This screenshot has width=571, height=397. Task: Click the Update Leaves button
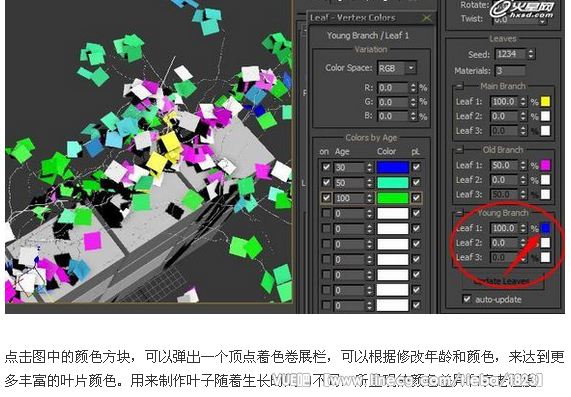[x=503, y=281]
